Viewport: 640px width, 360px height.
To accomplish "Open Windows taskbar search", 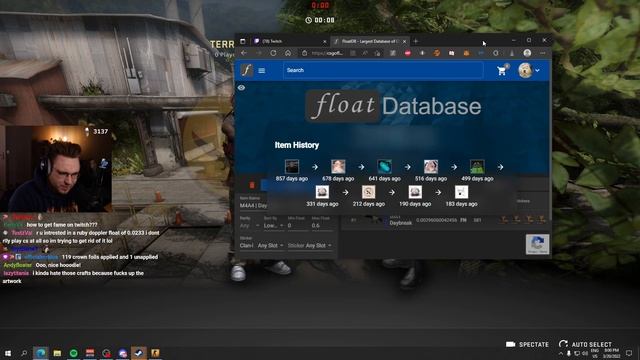I will pos(24,353).
